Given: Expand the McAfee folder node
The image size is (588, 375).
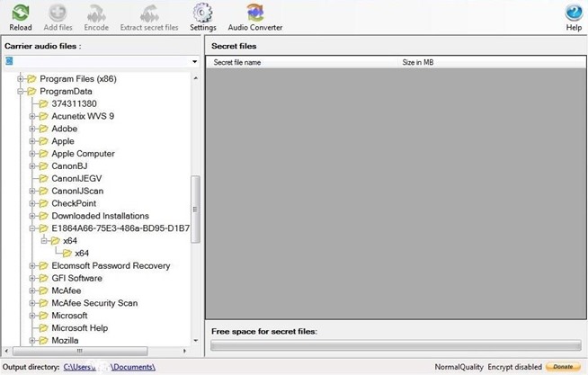Looking at the screenshot, I should 32,291.
